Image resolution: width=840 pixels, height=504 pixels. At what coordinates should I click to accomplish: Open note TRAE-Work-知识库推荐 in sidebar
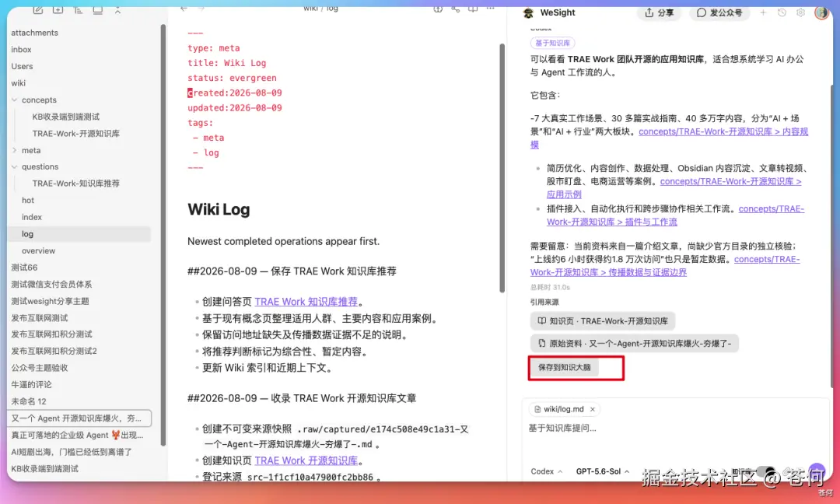(75, 184)
